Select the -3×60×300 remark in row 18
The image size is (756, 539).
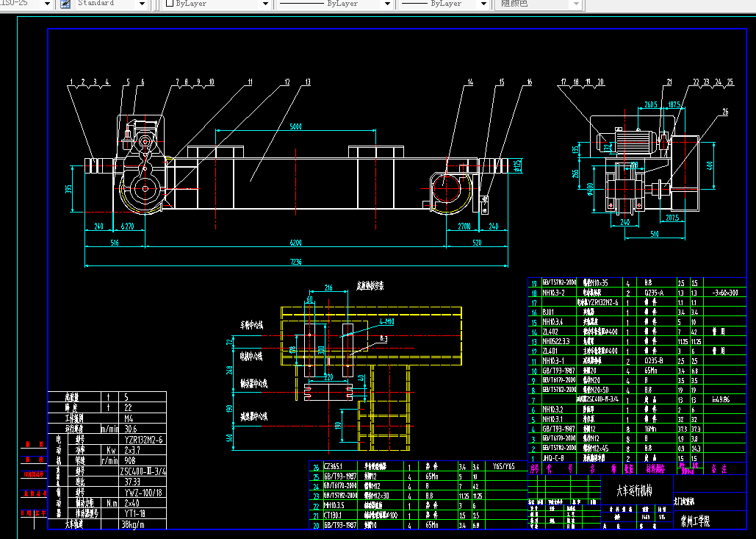[724, 293]
